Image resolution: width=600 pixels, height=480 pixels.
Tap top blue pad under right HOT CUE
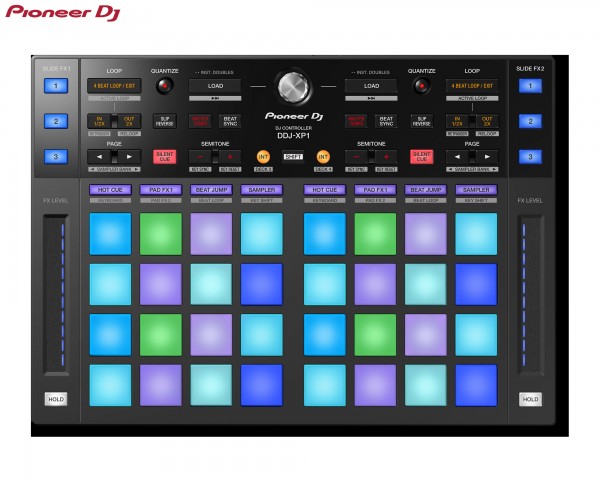[x=325, y=234]
